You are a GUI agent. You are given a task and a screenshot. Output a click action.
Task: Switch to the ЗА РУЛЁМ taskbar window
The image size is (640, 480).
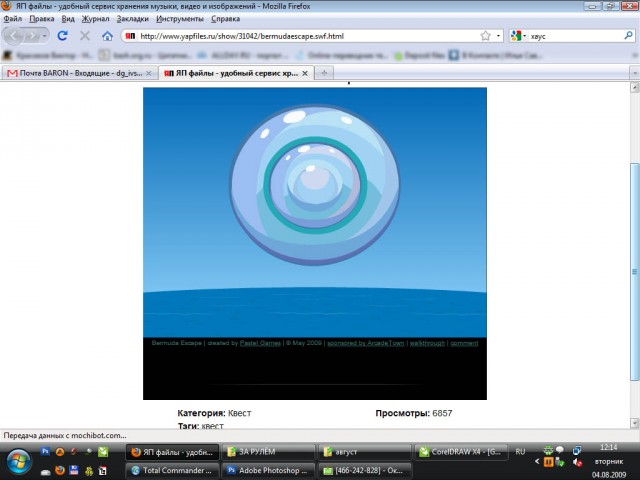[x=268, y=452]
